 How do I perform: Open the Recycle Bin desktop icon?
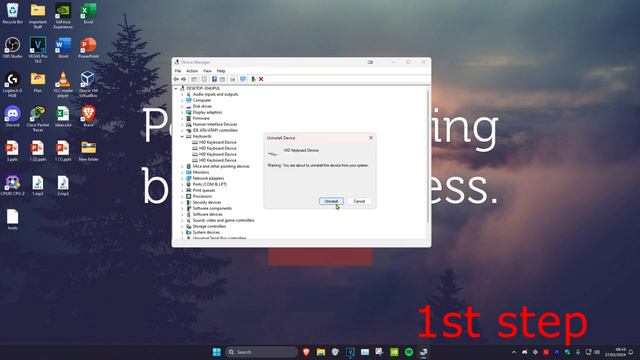(13, 13)
